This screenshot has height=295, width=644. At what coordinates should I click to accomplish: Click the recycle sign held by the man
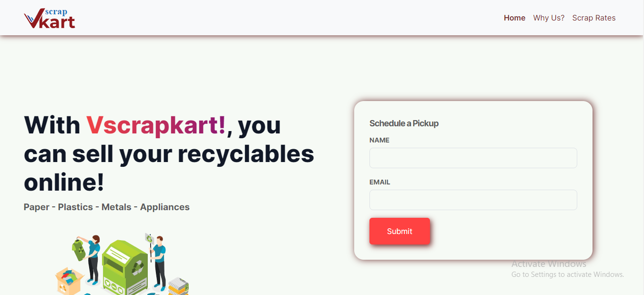[150, 238]
